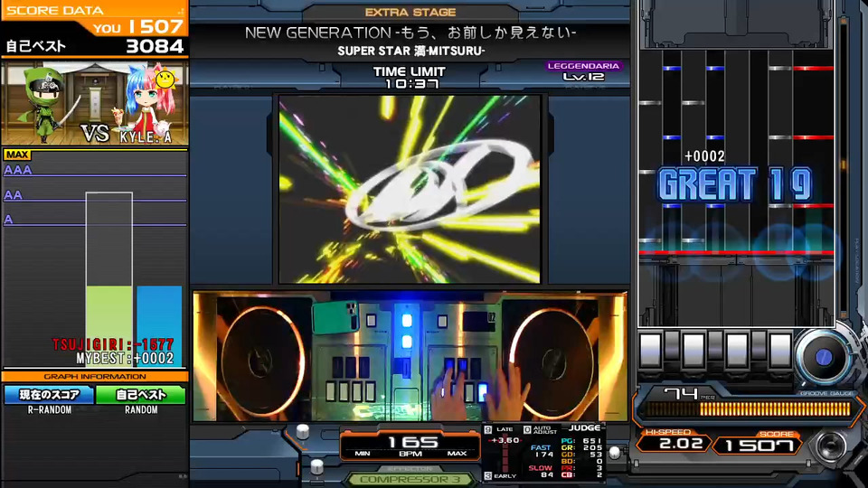Click the number 3 EARLY key icon

pyautogui.click(x=487, y=476)
